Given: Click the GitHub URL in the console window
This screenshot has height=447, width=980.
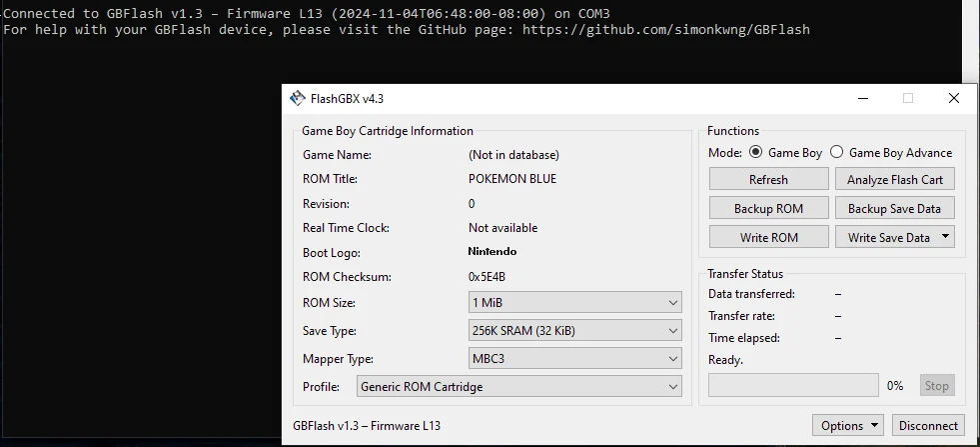Looking at the screenshot, I should (666, 29).
